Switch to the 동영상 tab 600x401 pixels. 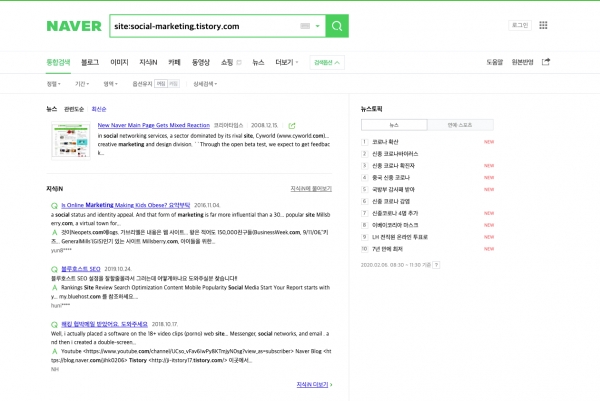click(201, 62)
